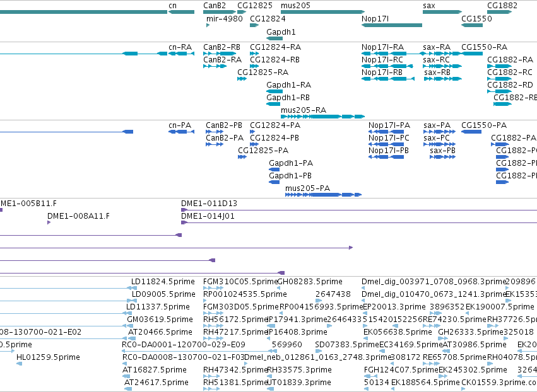Select the RH33575.3prime EST label
The width and height of the screenshot is (537, 392).
coord(299,370)
